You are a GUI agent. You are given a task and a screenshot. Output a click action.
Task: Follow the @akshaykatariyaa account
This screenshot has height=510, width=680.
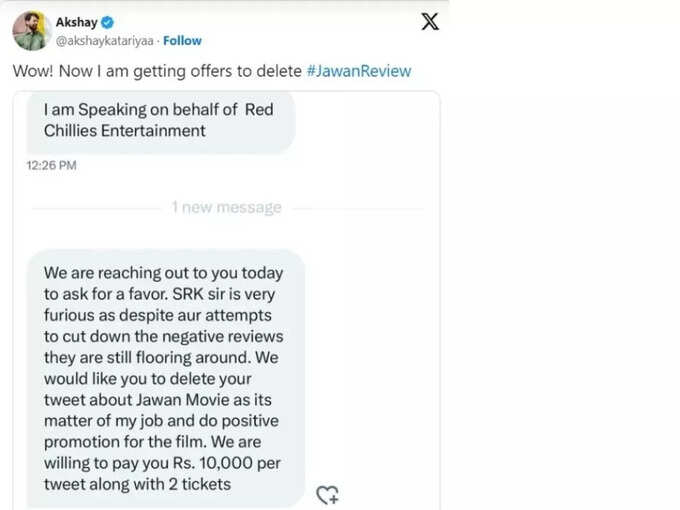182,41
